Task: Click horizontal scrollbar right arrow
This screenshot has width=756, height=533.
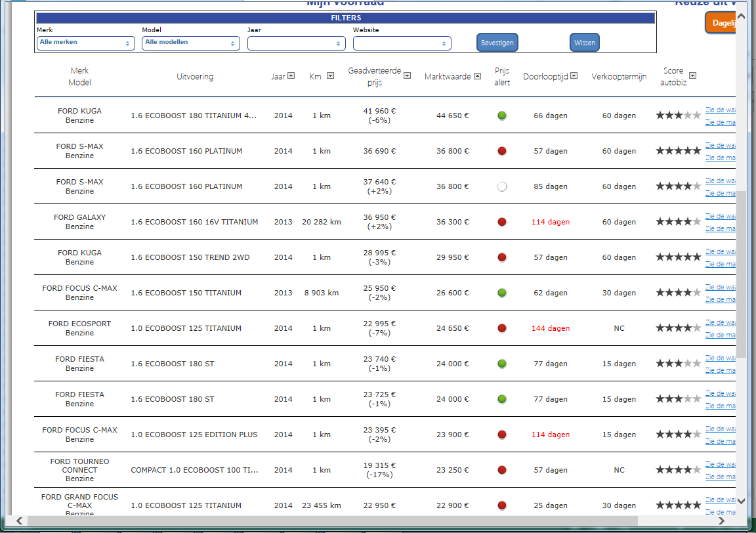Action: [x=722, y=521]
